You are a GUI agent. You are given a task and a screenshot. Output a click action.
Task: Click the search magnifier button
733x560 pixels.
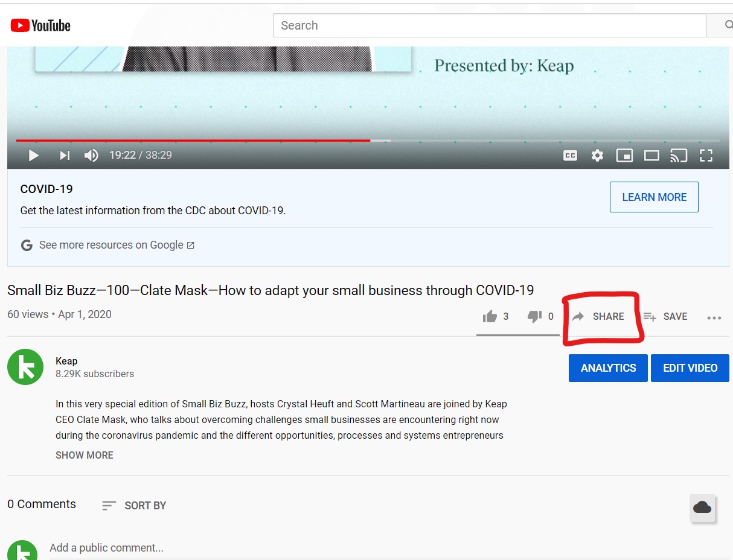(x=722, y=25)
